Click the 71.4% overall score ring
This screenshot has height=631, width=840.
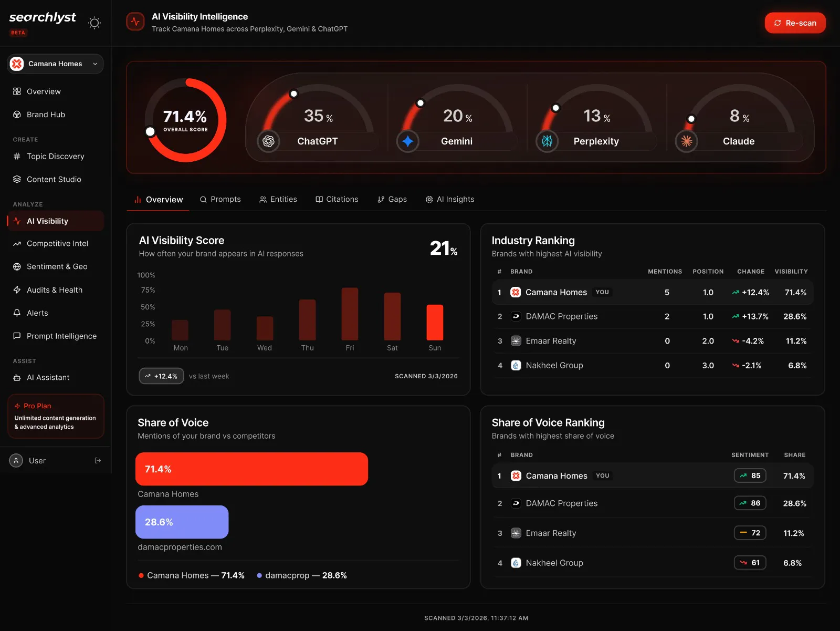pos(185,120)
